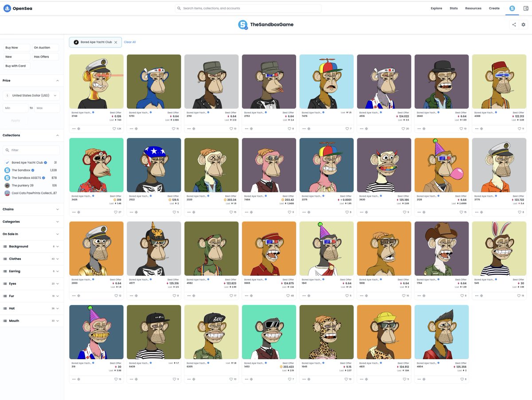The width and height of the screenshot is (532, 400).
Task: Toggle the On Auction status filter
Action: pyautogui.click(x=46, y=47)
